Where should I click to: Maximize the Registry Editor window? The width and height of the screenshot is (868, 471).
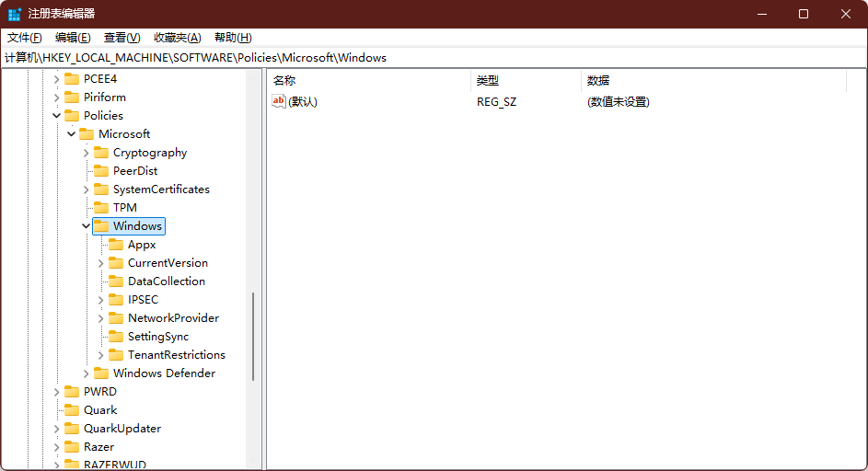804,14
